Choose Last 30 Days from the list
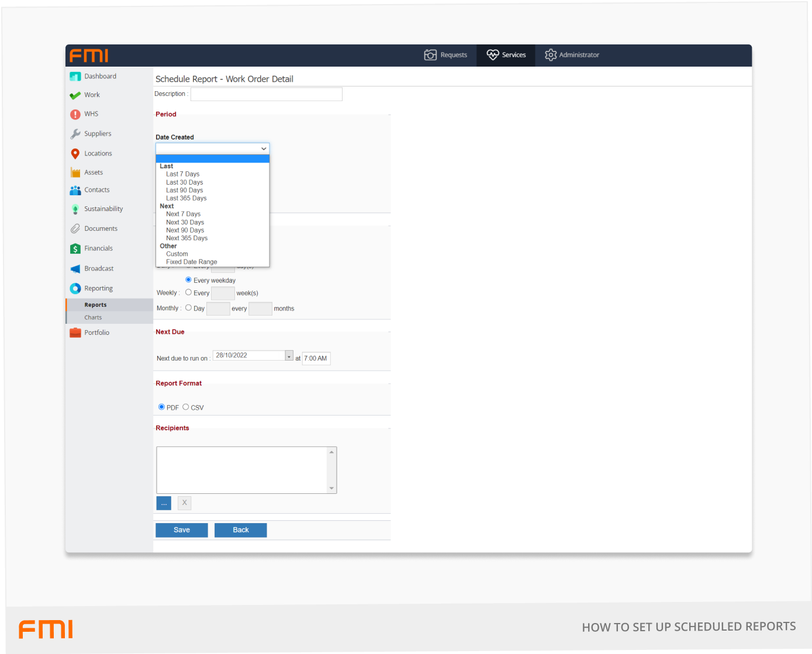This screenshot has height=654, width=812. pos(184,182)
